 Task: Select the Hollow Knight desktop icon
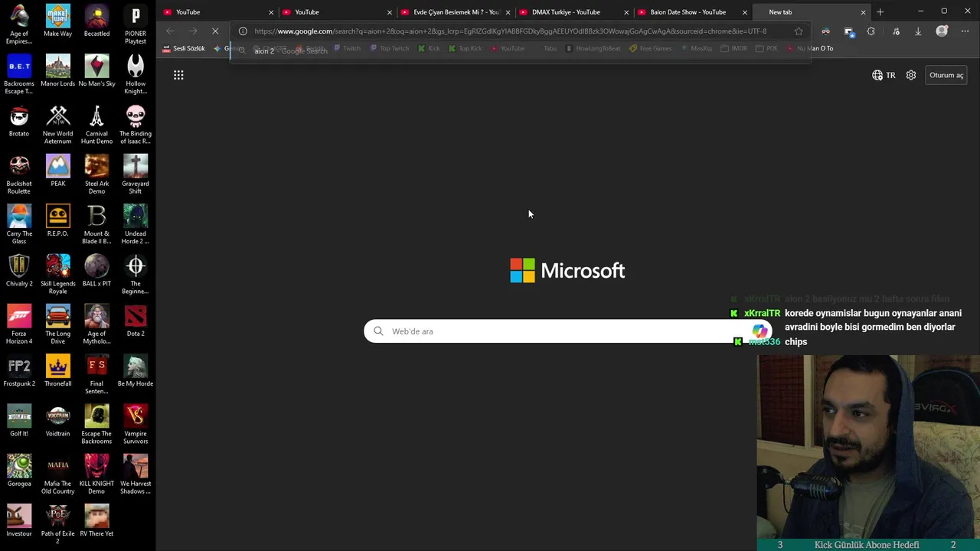point(136,75)
